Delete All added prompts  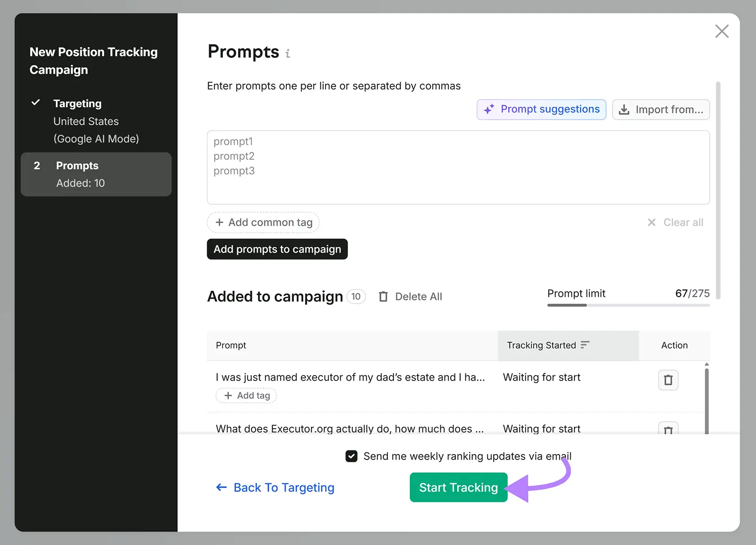click(410, 296)
